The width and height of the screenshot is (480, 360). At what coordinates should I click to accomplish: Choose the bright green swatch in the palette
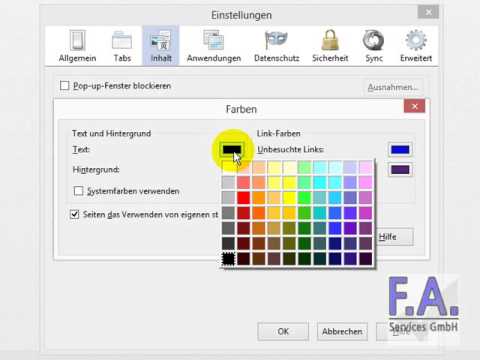(x=304, y=198)
